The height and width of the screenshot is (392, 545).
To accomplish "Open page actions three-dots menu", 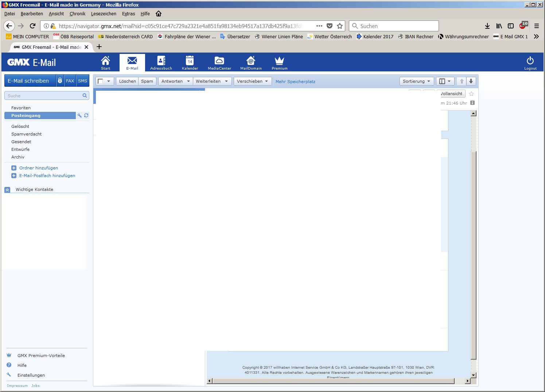I will (x=319, y=26).
